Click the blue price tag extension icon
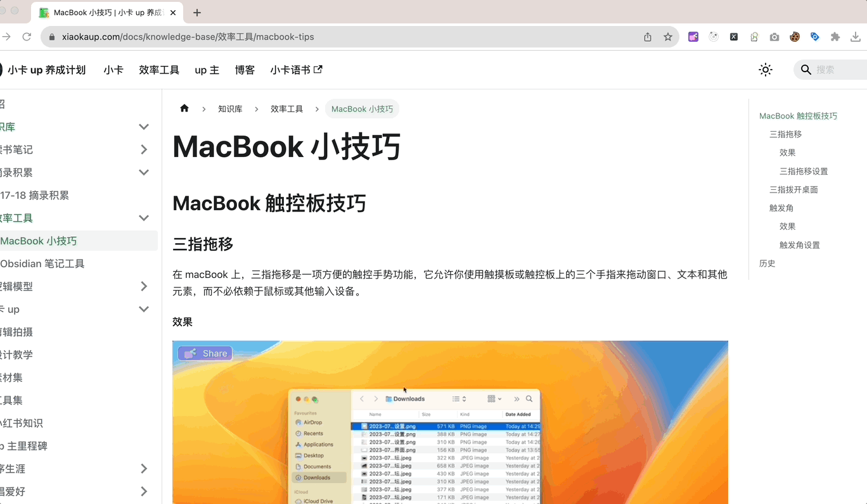This screenshot has width=867, height=504. (815, 37)
